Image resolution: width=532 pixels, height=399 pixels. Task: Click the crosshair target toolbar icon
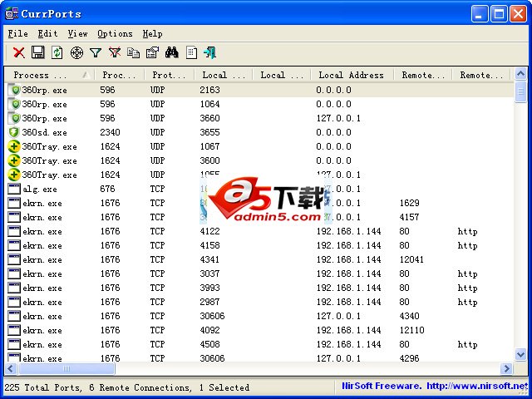(x=76, y=52)
